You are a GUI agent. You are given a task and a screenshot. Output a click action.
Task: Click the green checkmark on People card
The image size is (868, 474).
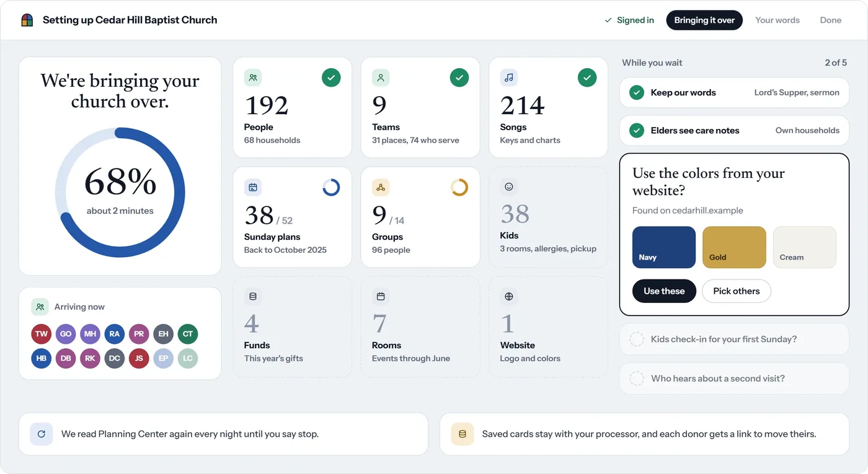[331, 77]
